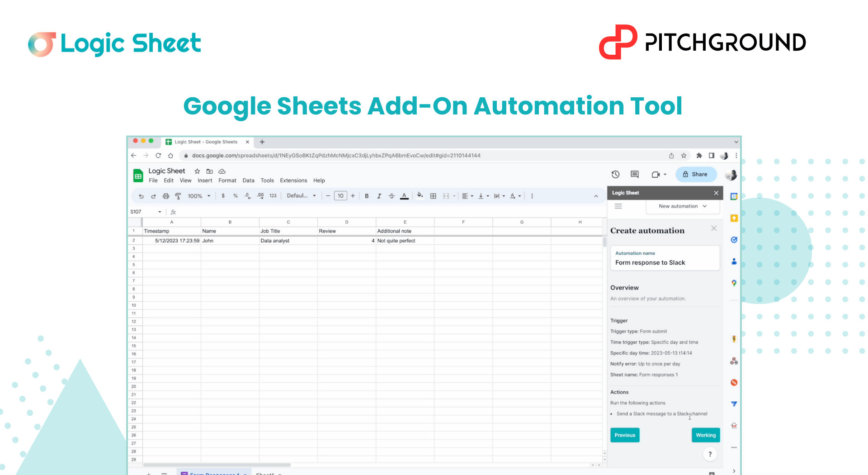Toggle italic formatting

pyautogui.click(x=379, y=196)
